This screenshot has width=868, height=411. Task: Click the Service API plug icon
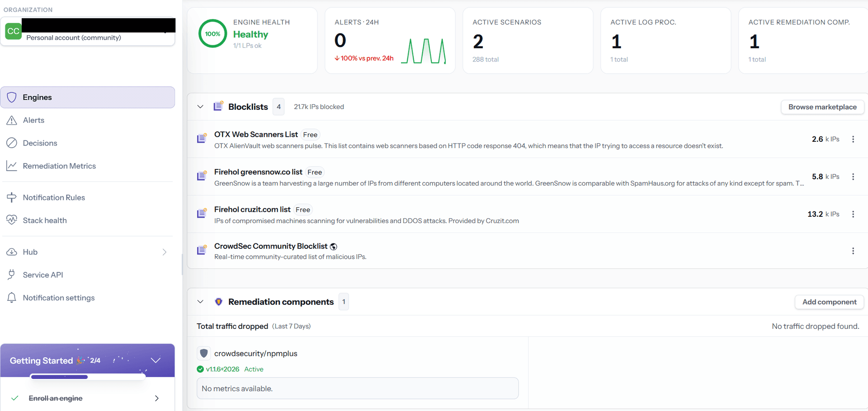tap(12, 275)
